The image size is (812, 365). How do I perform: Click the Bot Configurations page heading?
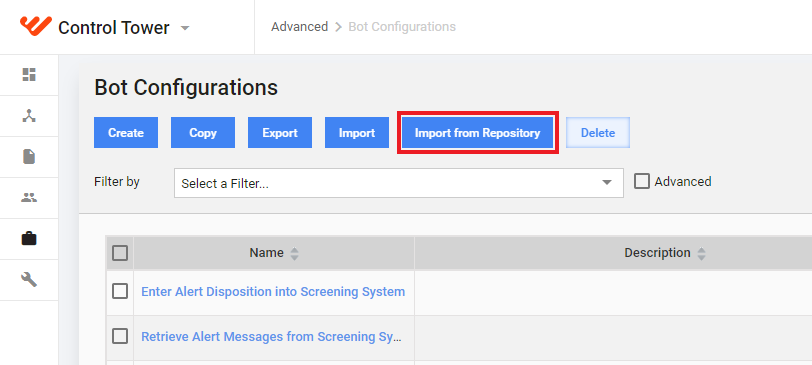tap(186, 87)
